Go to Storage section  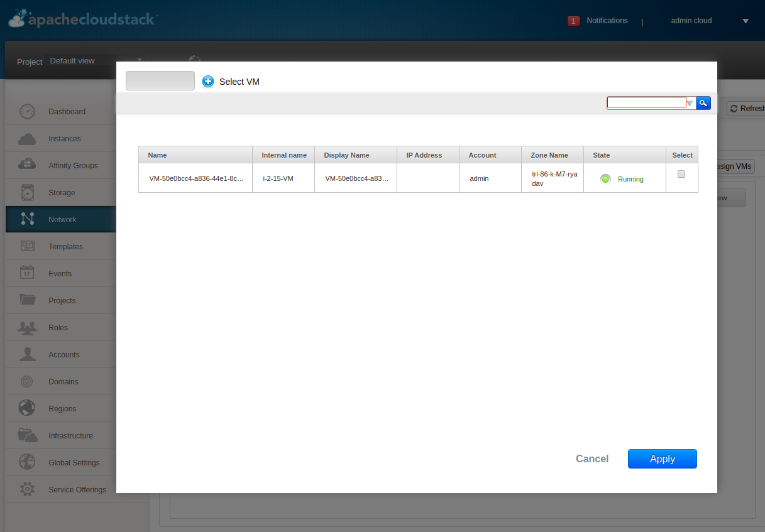62,192
